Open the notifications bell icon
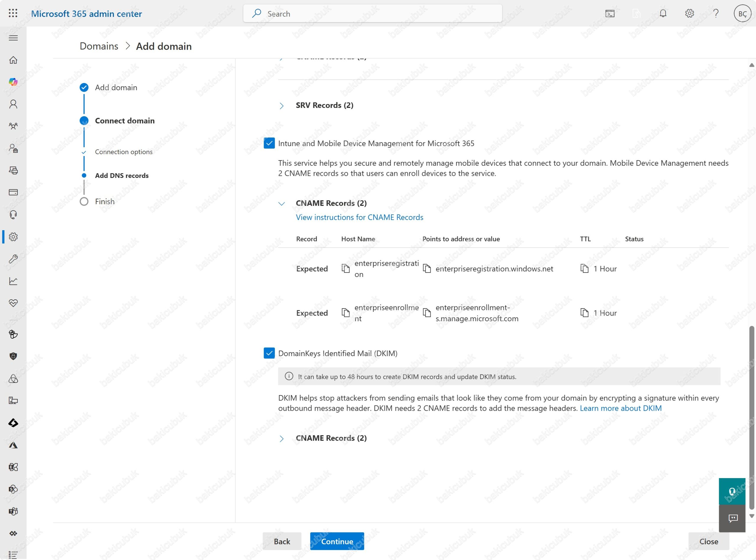Image resolution: width=756 pixels, height=560 pixels. point(663,14)
